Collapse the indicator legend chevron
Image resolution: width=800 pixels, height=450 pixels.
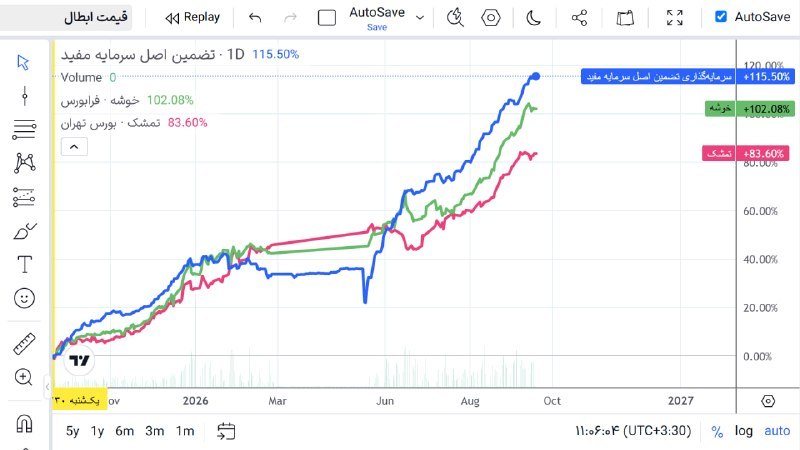(x=74, y=147)
